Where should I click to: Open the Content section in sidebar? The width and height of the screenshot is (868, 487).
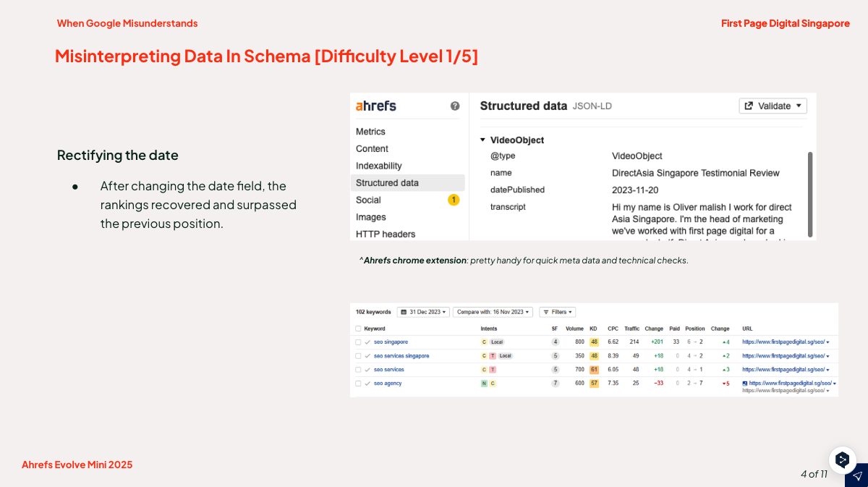pyautogui.click(x=372, y=148)
